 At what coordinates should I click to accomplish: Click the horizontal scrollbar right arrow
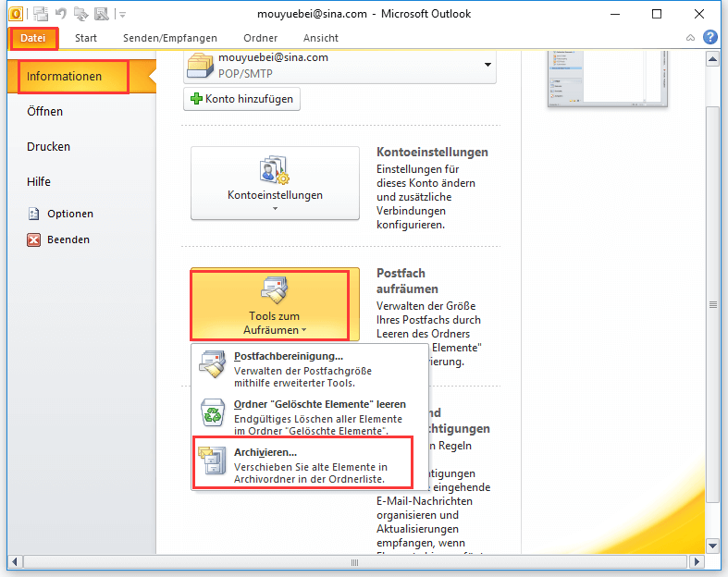697,562
